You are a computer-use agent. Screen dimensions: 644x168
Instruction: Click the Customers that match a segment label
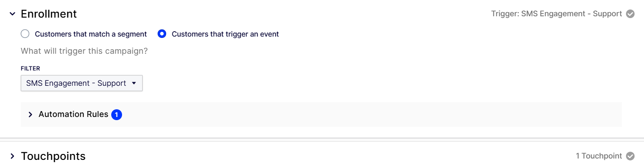91,34
